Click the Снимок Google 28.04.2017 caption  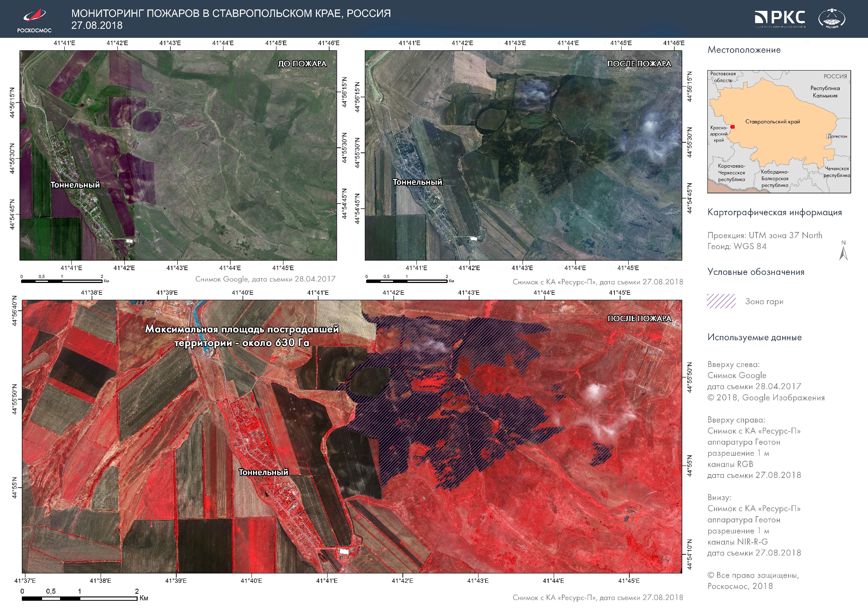265,279
